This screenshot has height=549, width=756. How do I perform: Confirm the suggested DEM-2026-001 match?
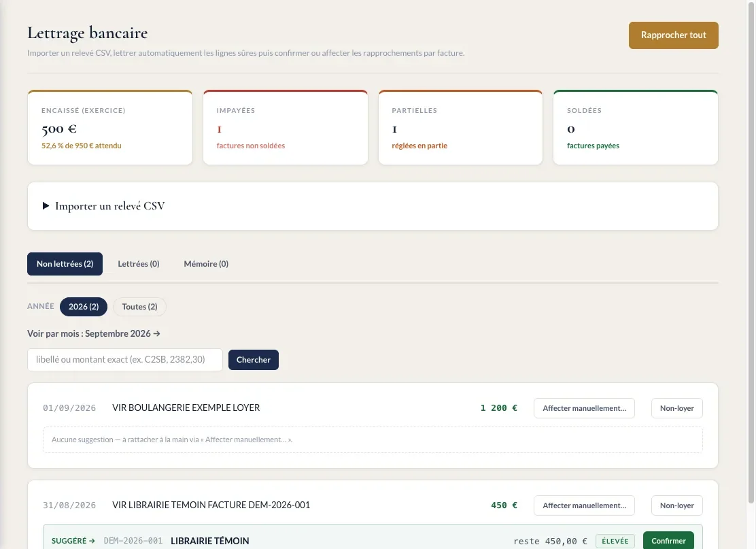coord(668,541)
